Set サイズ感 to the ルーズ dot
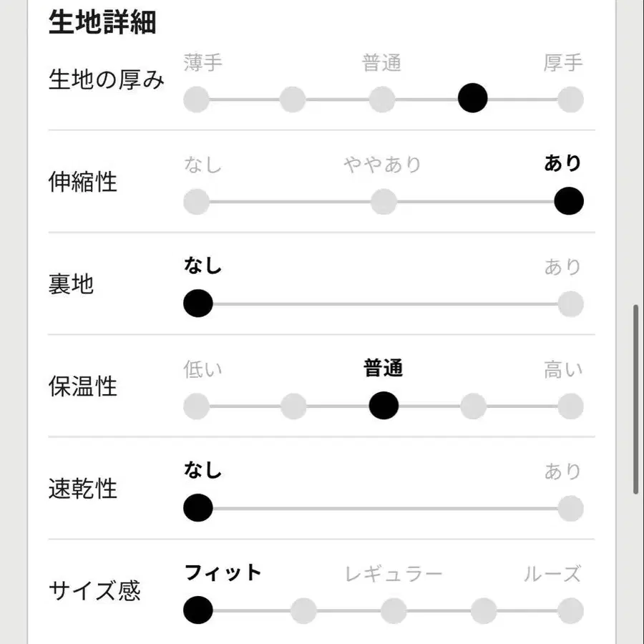 pos(570,610)
